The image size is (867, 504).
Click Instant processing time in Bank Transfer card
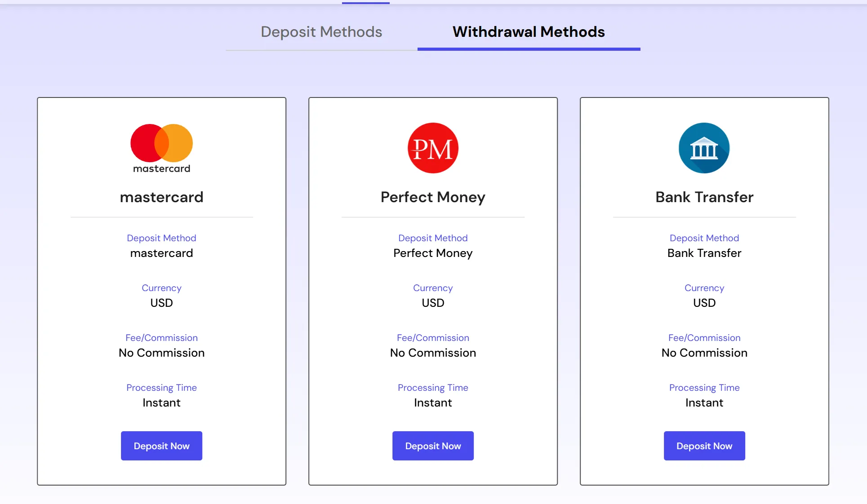[x=704, y=402]
